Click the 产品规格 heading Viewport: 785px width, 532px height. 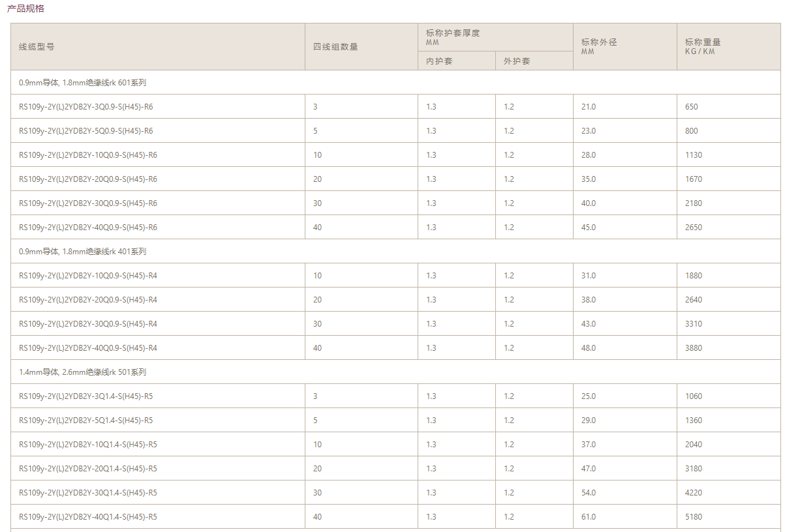pyautogui.click(x=26, y=9)
